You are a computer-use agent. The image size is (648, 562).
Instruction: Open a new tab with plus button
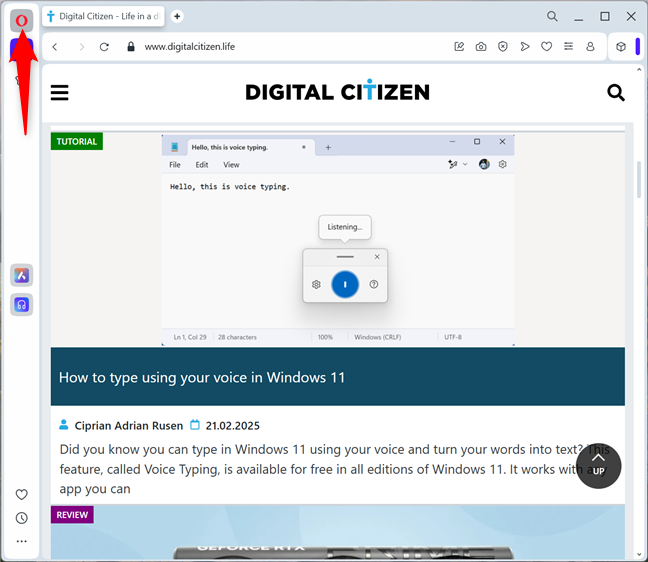point(177,16)
